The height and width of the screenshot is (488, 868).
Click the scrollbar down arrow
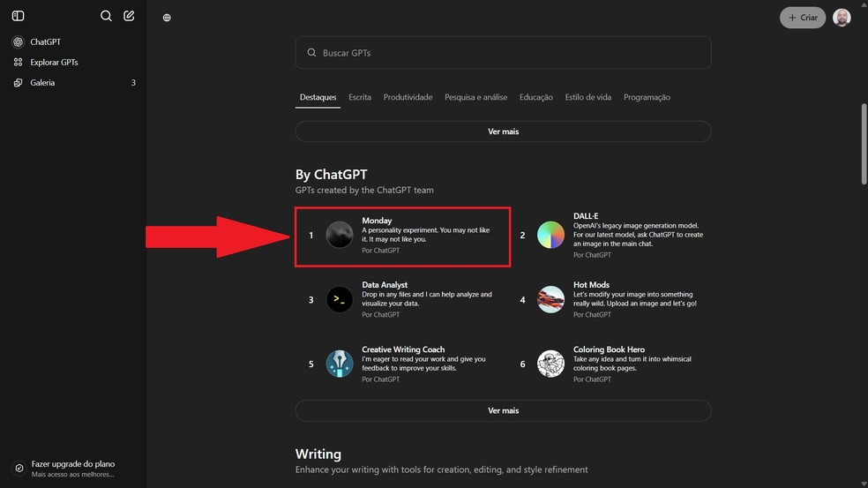click(x=864, y=484)
